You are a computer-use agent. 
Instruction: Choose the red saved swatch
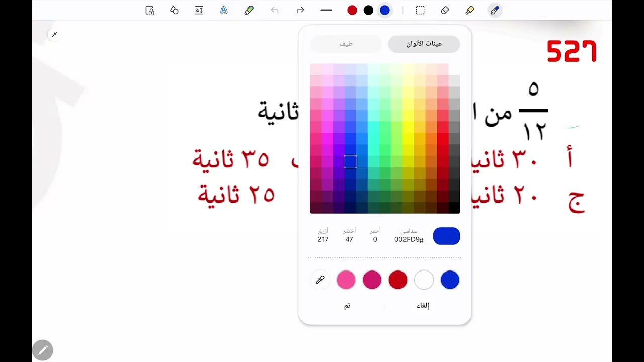tap(398, 280)
